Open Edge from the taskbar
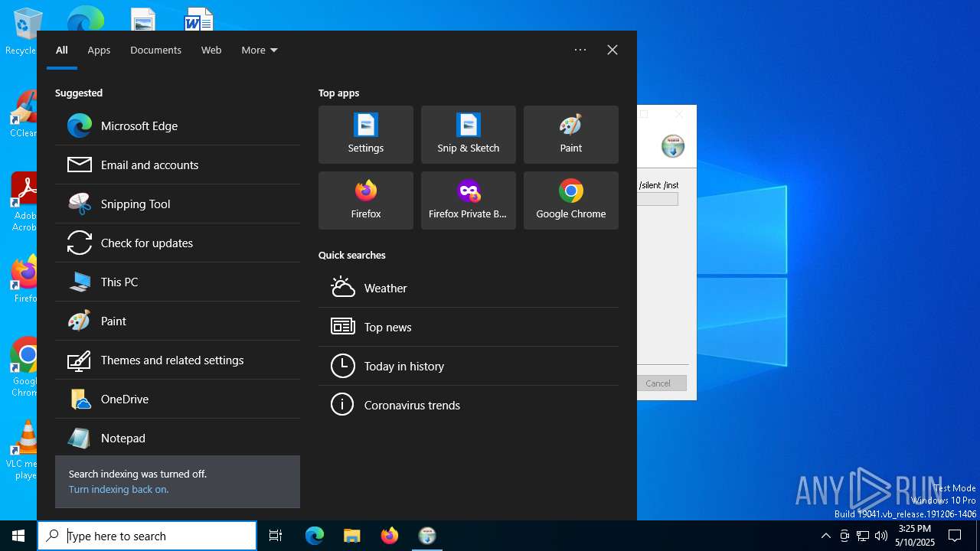This screenshot has height=551, width=980. 315,536
